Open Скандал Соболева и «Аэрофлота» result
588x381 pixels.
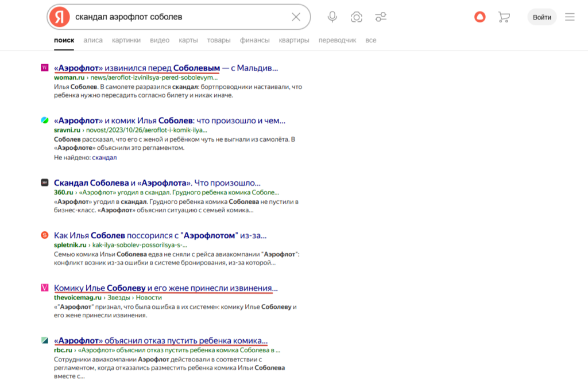pyautogui.click(x=157, y=183)
